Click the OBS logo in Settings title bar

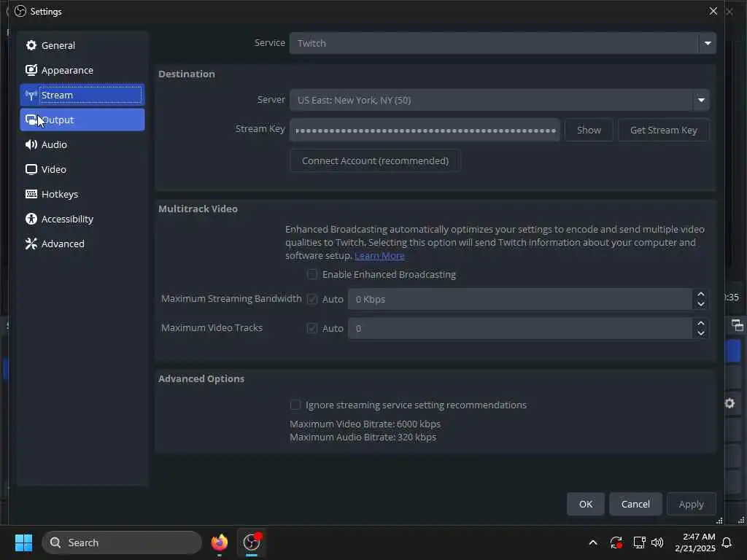pyautogui.click(x=20, y=11)
